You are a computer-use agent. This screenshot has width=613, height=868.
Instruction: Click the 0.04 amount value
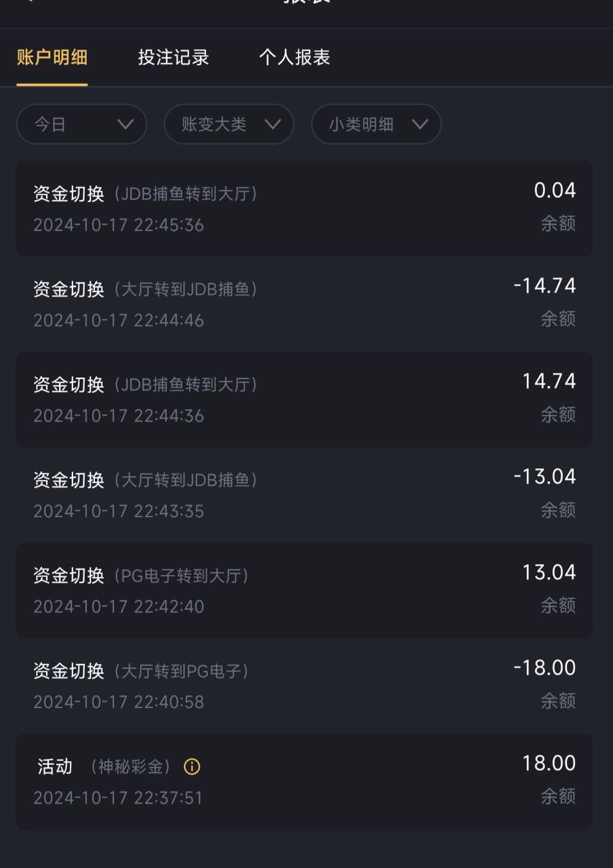(555, 191)
